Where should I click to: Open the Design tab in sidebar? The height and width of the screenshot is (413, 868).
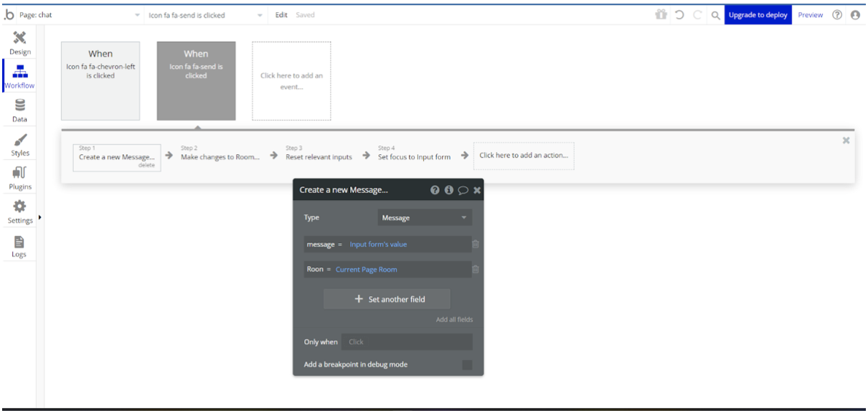[20, 42]
